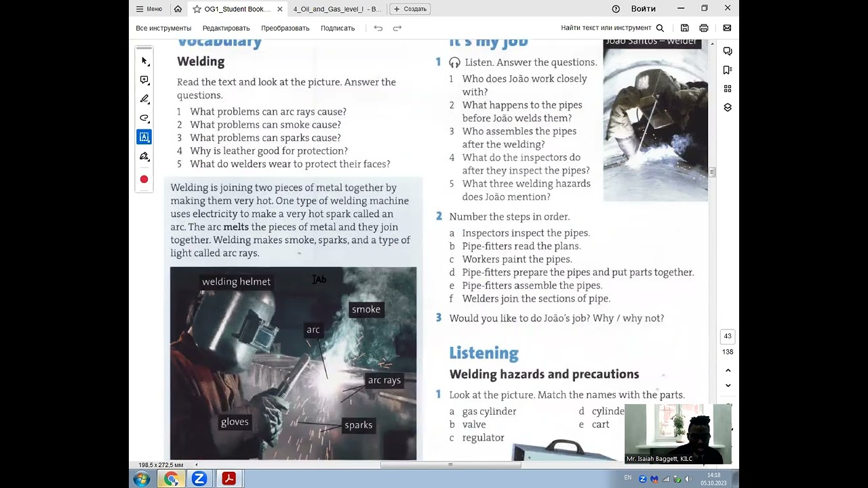Switch to the OG1_Student Book tab
This screenshot has width=868, height=488.
coord(237,9)
